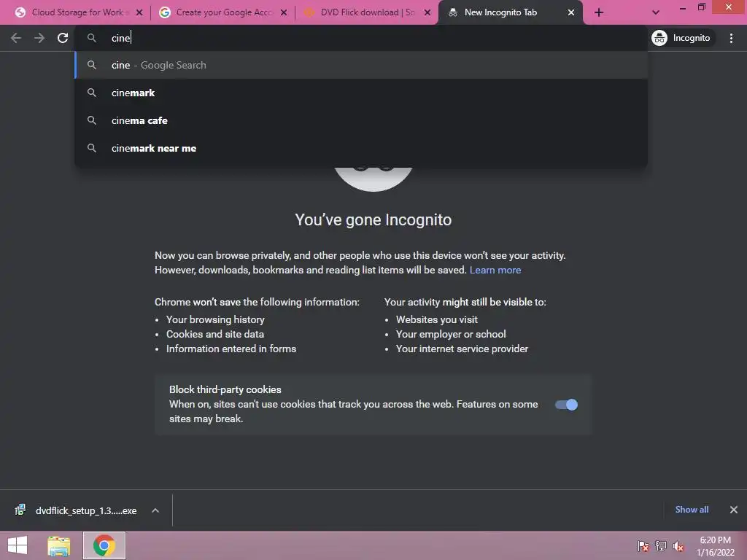
Task: Click search icon beside 'cine - Google Search'
Action: click(x=92, y=65)
